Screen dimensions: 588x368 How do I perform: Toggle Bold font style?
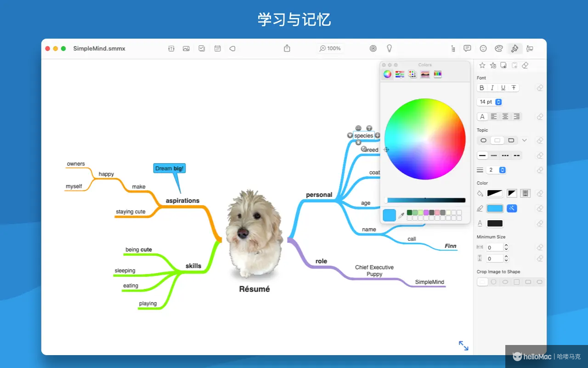(x=482, y=88)
